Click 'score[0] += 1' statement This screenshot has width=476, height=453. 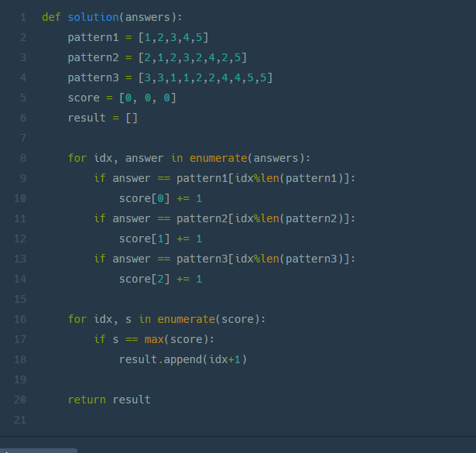(x=160, y=198)
